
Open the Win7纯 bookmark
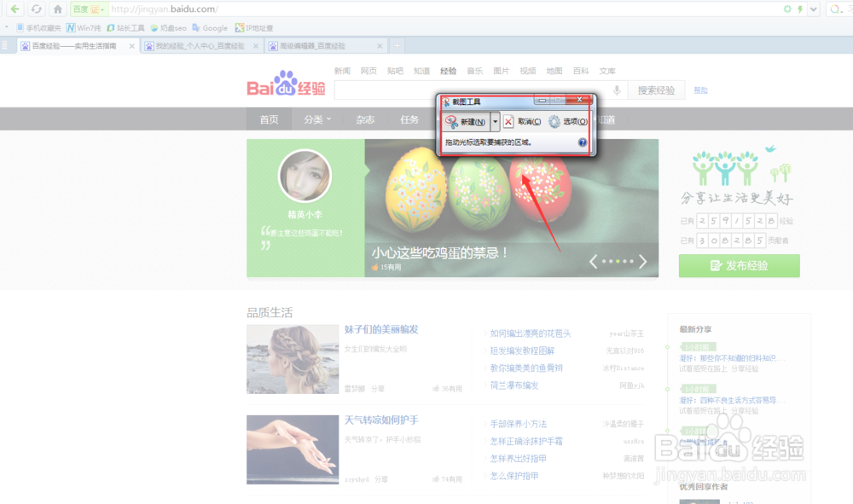pyautogui.click(x=85, y=26)
